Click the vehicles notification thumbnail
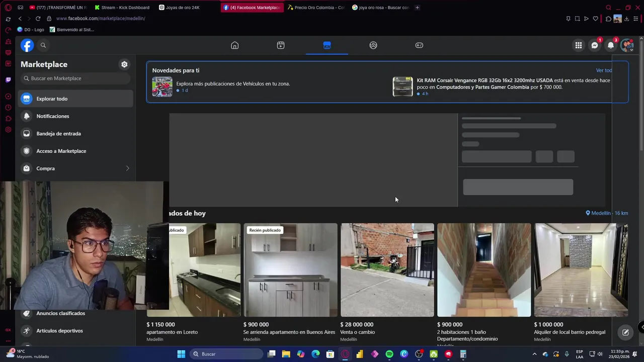This screenshot has width=644, height=362. click(x=162, y=87)
